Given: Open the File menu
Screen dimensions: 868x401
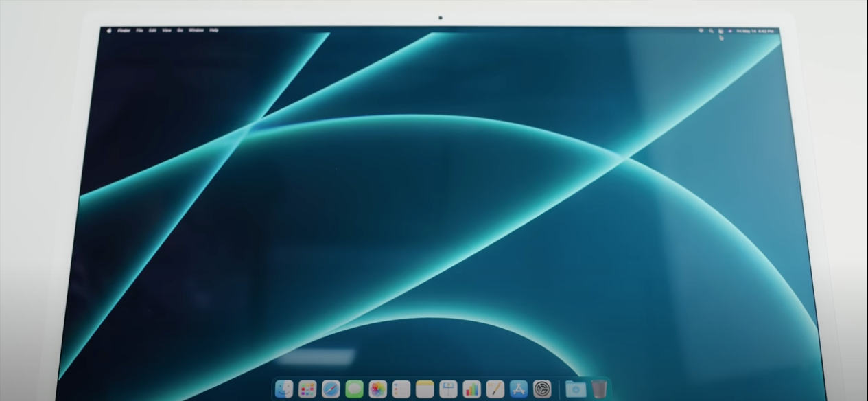Looking at the screenshot, I should point(140,30).
